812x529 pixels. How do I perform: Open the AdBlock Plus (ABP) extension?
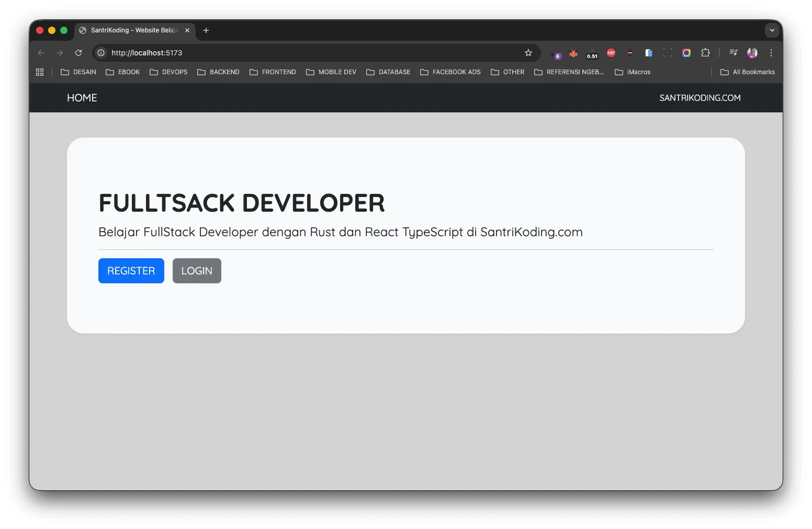[611, 53]
